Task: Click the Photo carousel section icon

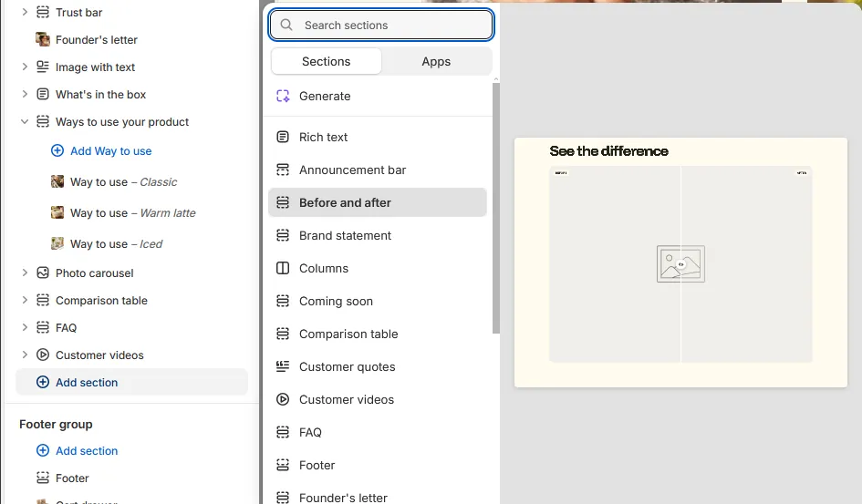Action: click(42, 273)
